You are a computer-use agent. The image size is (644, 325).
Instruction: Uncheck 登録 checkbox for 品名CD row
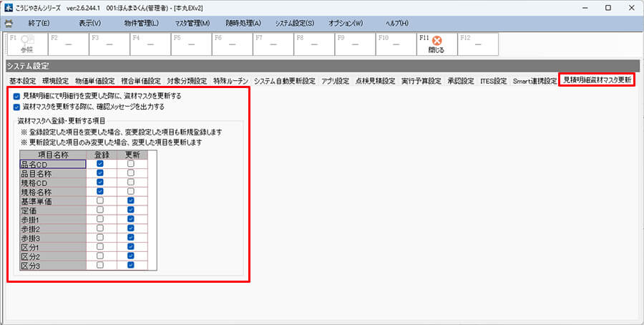coord(100,163)
